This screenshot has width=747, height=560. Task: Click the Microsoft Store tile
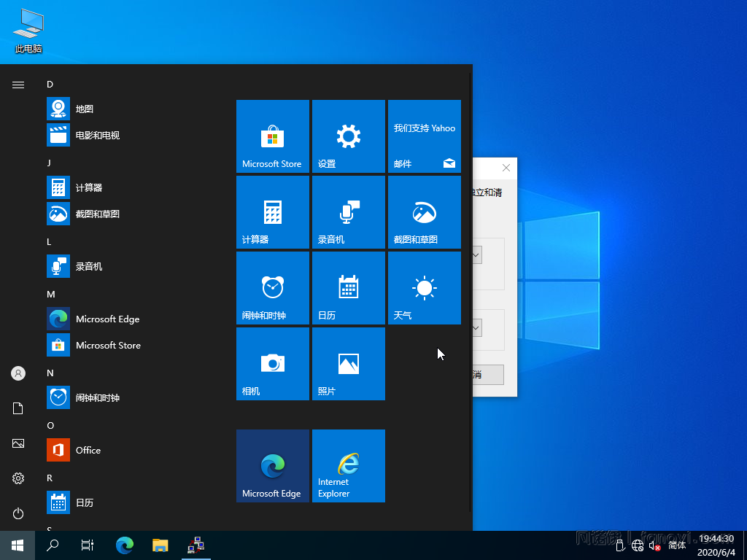coord(273,136)
